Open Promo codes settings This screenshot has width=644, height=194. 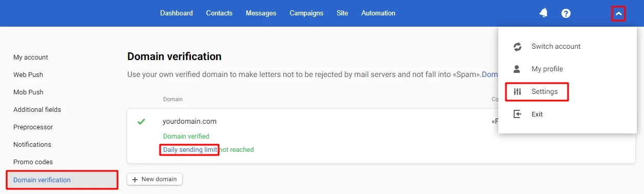(x=33, y=162)
